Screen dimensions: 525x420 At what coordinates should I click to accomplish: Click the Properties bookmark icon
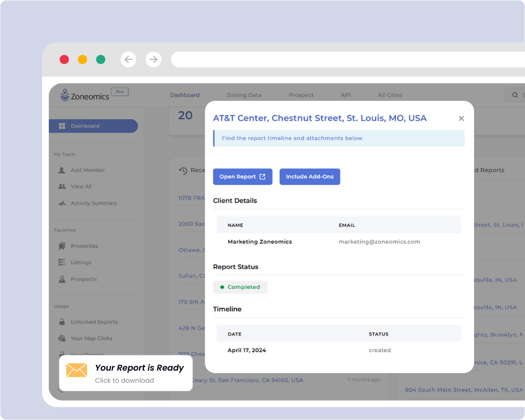coord(62,246)
